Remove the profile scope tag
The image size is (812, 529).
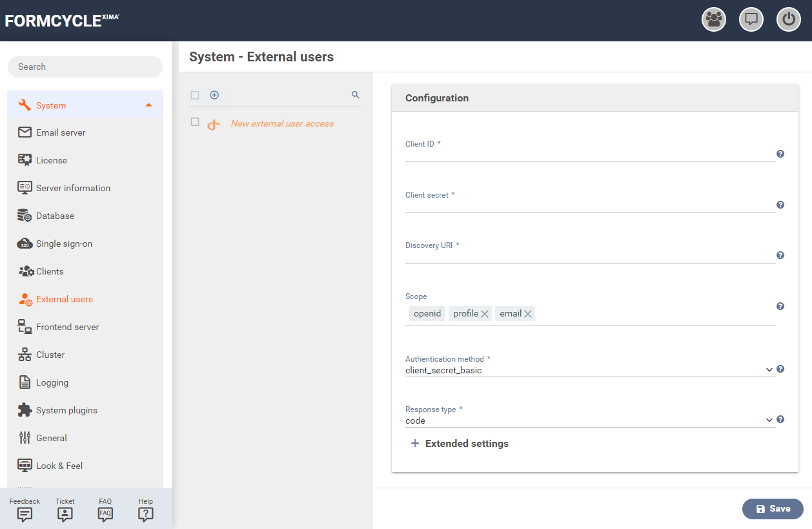[x=485, y=314]
